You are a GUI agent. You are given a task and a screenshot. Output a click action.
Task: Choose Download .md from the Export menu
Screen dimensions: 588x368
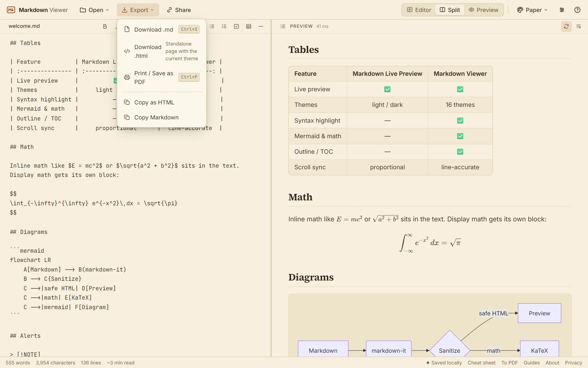click(162, 29)
